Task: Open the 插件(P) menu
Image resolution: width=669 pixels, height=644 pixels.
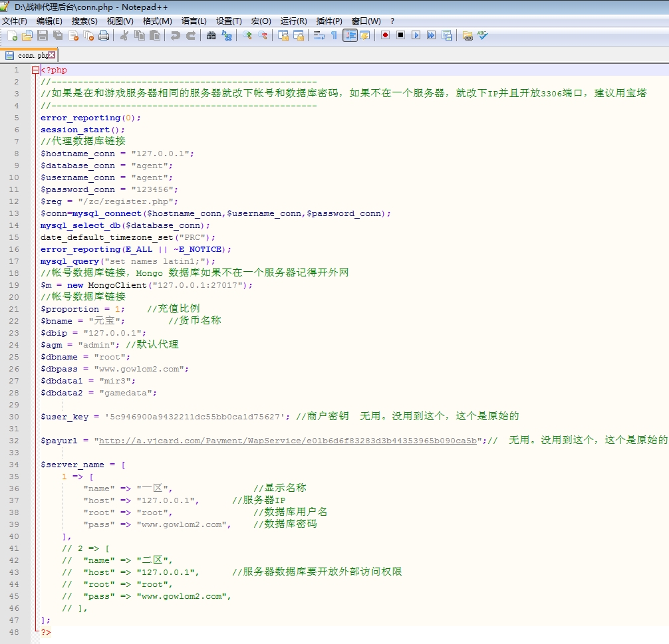Action: click(x=329, y=21)
